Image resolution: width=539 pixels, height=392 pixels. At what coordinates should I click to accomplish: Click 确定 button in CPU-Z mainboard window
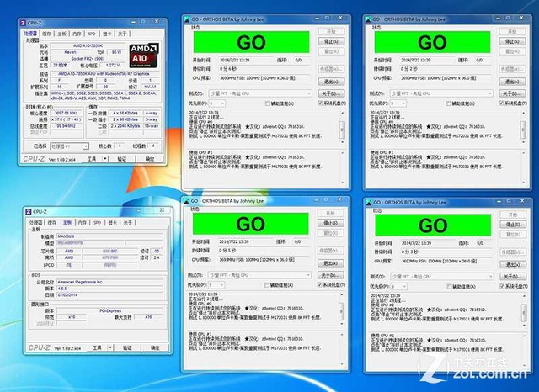pyautogui.click(x=155, y=347)
